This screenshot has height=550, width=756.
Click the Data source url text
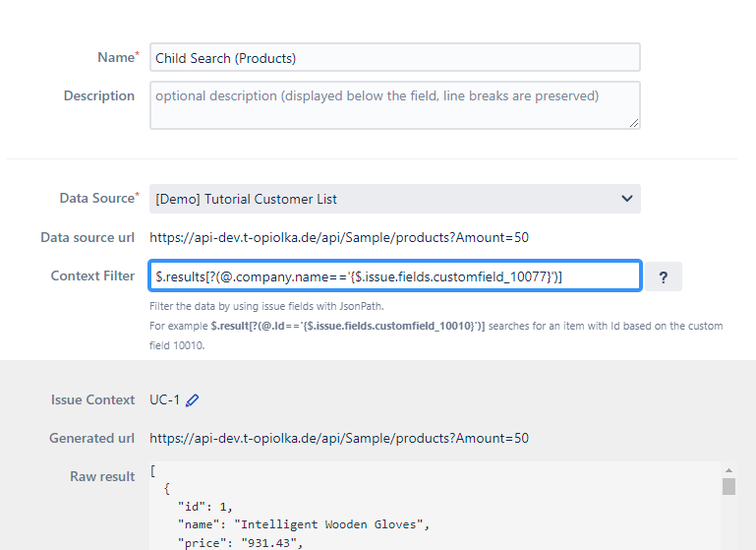click(x=339, y=237)
